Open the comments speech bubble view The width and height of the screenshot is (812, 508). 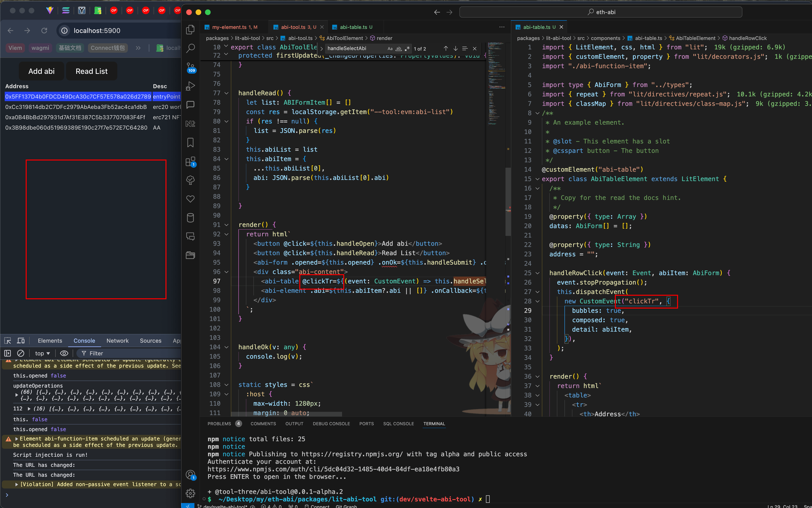(x=190, y=105)
